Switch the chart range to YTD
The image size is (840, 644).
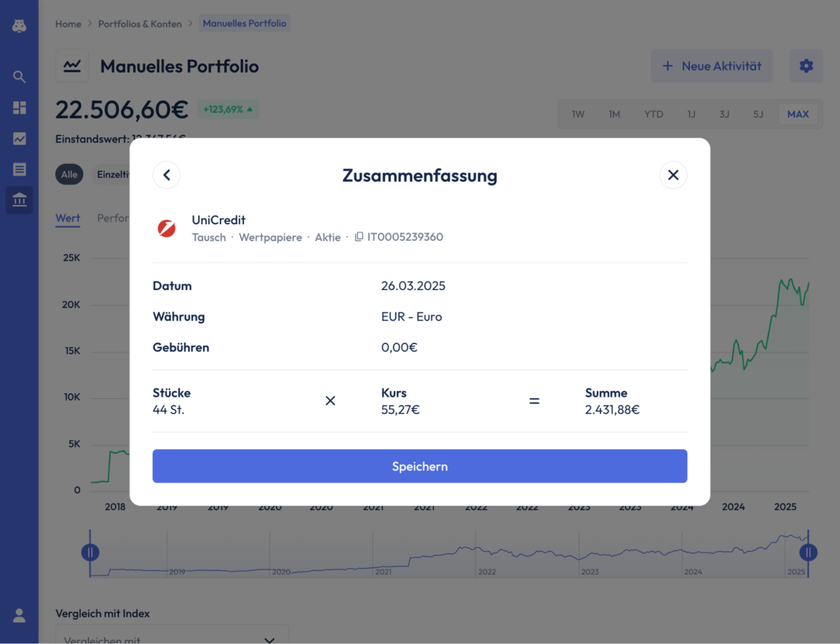pos(653,114)
